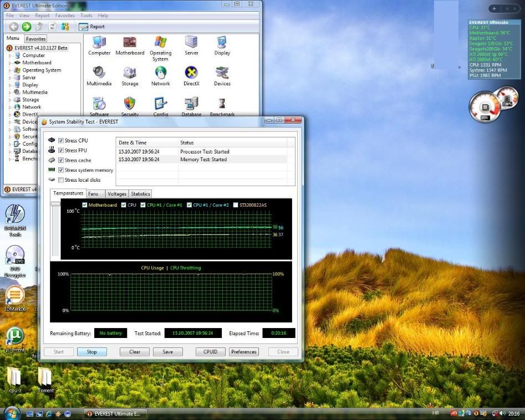Toggle CPU #1 / Core #2 graph checkbox
The height and width of the screenshot is (420, 525).
click(x=189, y=205)
